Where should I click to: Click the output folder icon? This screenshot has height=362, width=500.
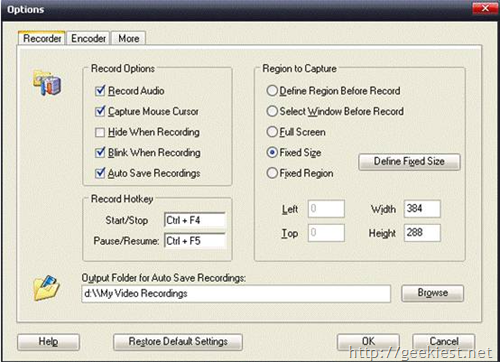click(x=46, y=288)
